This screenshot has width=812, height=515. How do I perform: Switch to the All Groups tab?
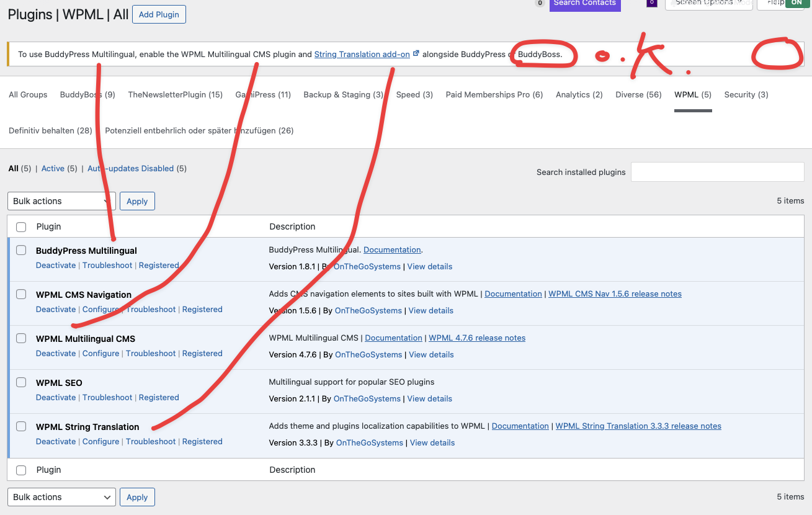point(28,95)
